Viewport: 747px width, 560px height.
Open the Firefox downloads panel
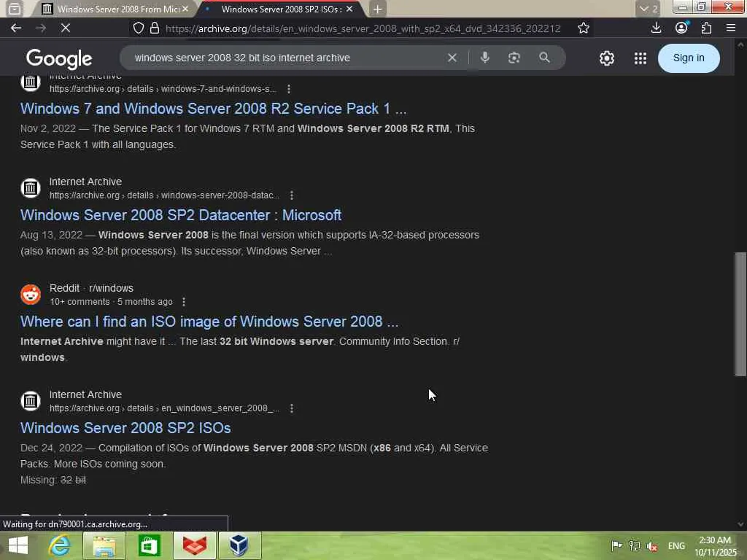(x=656, y=28)
